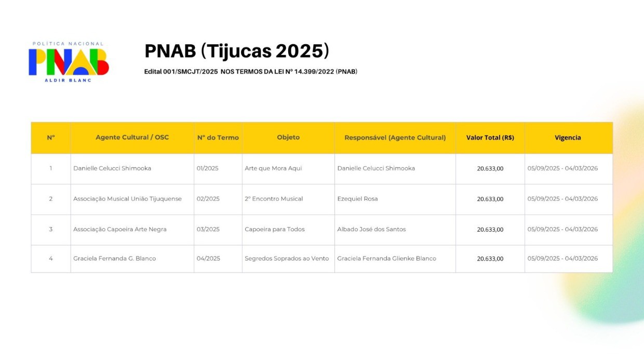The width and height of the screenshot is (644, 362).
Task: Select the Nº do Termo column header
Action: (218, 138)
